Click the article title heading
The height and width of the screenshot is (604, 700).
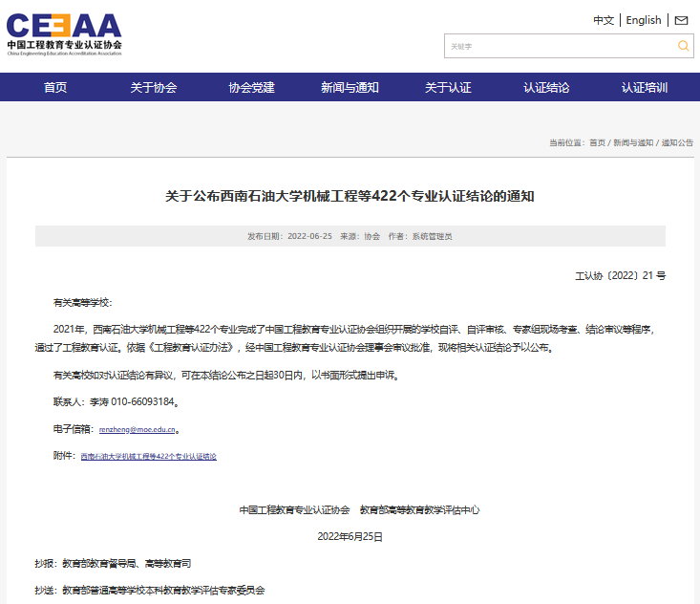[350, 196]
